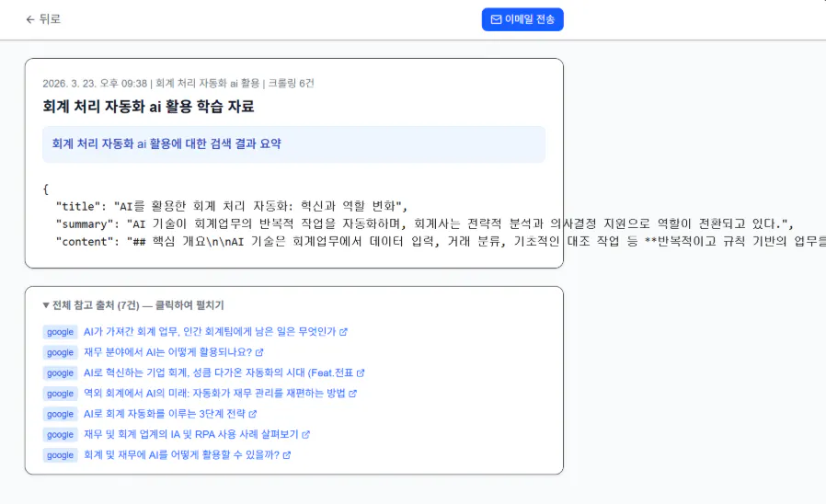This screenshot has height=504, width=826.
Task: Collapse the 전체 참고 출처 (7건) section
Action: pyautogui.click(x=133, y=305)
